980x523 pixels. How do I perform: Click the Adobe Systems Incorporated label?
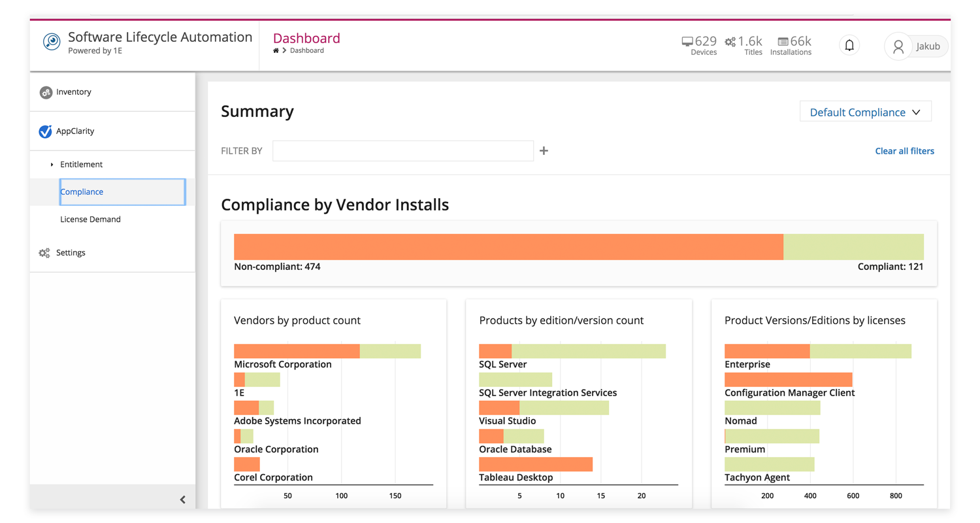point(297,421)
